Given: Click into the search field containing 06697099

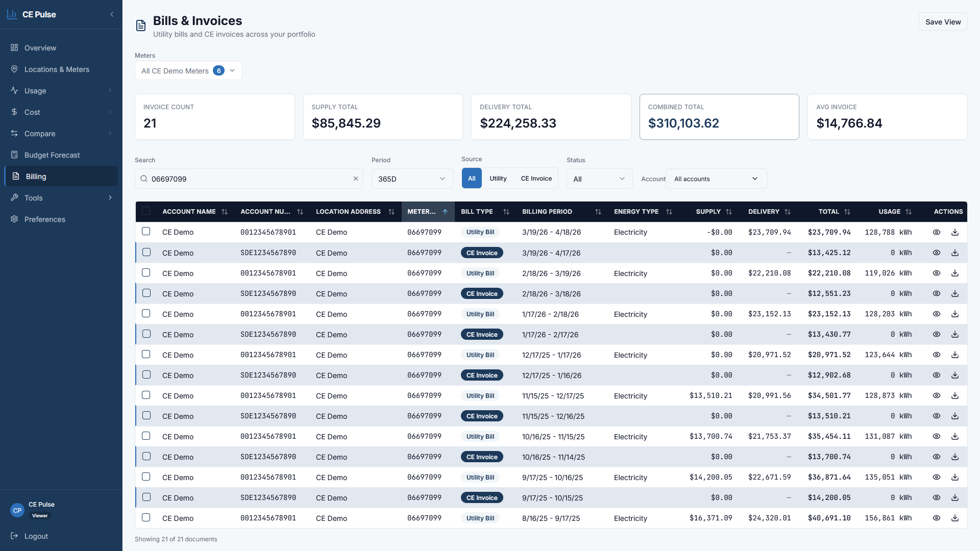Looking at the screenshot, I should tap(249, 179).
